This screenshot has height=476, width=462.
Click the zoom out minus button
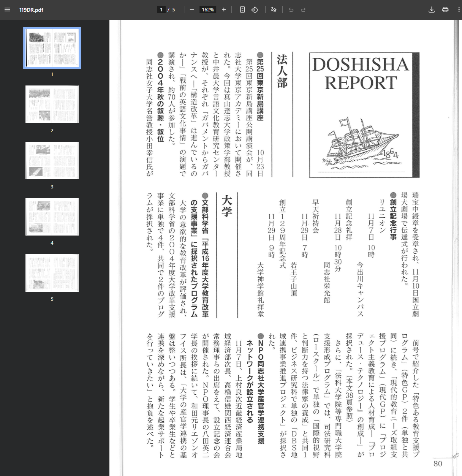tap(192, 9)
